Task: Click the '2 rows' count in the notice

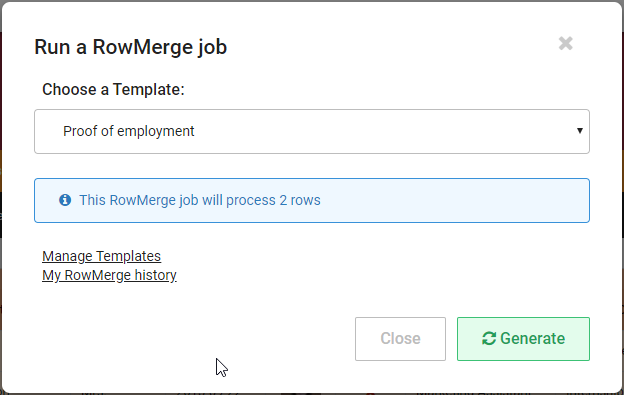Action: point(300,200)
